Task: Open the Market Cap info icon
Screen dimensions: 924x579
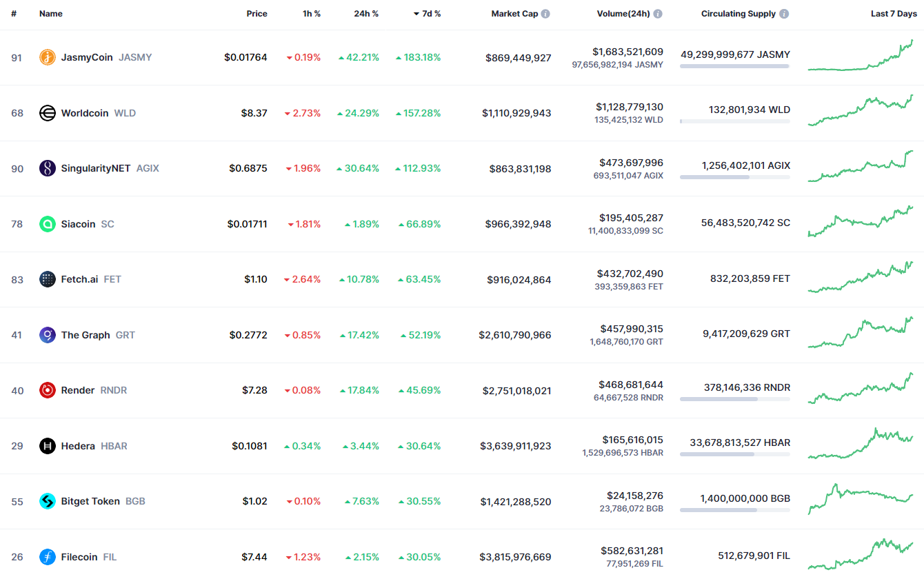Action: tap(546, 14)
